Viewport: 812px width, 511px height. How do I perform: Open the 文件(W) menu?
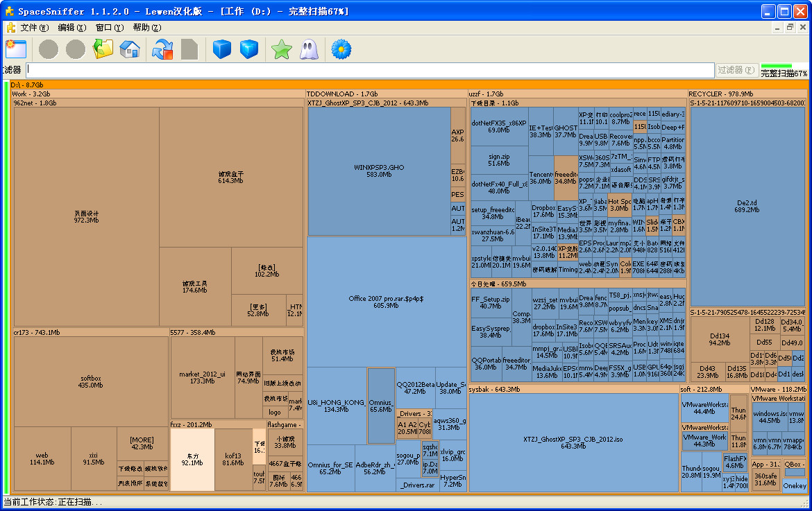35,28
